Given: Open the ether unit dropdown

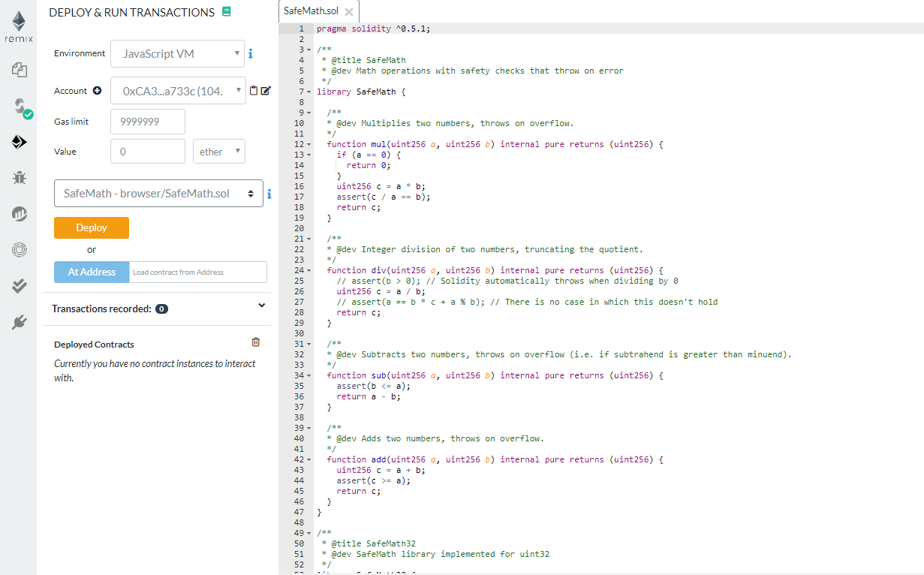Looking at the screenshot, I should [x=219, y=151].
